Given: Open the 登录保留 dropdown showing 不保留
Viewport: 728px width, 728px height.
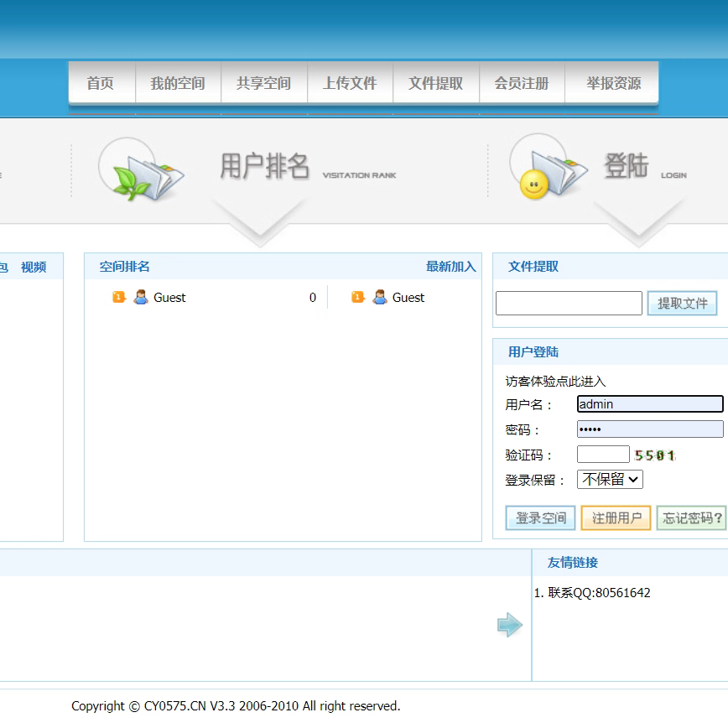Looking at the screenshot, I should 610,479.
